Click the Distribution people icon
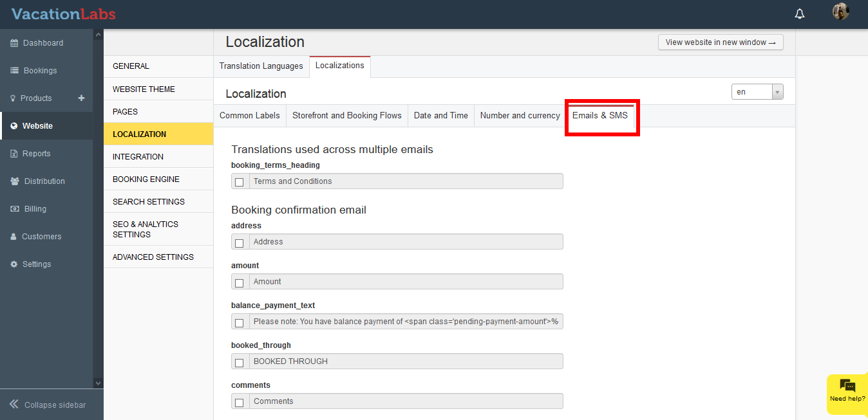 (14, 181)
